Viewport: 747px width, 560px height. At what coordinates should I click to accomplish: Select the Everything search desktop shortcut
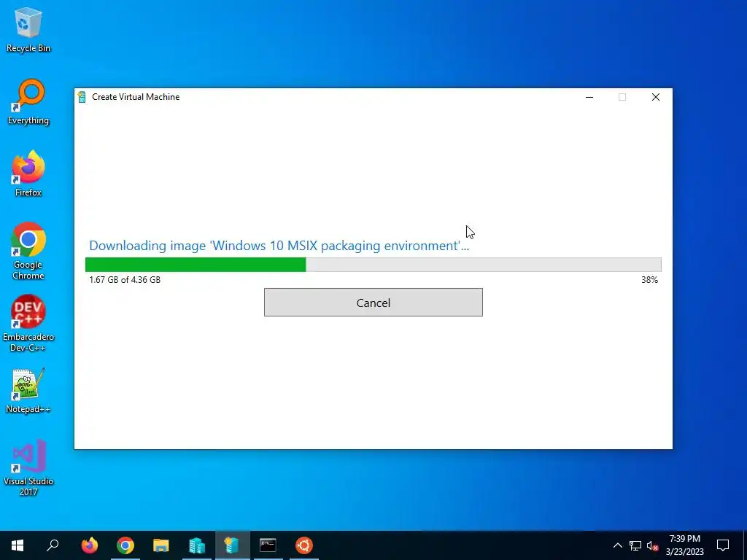tap(28, 102)
